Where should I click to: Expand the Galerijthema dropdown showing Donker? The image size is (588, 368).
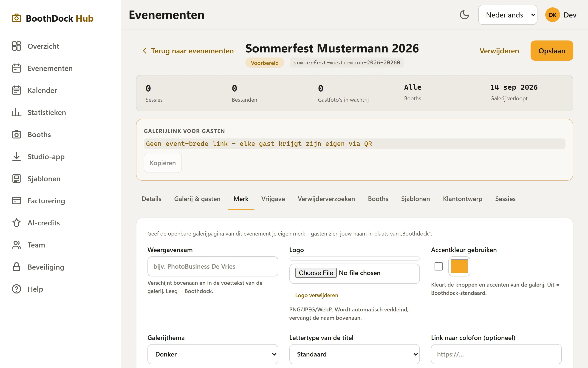(213, 354)
